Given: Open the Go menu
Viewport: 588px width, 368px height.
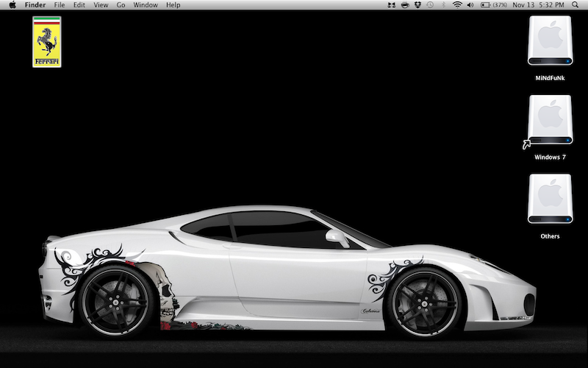Looking at the screenshot, I should click(x=121, y=5).
